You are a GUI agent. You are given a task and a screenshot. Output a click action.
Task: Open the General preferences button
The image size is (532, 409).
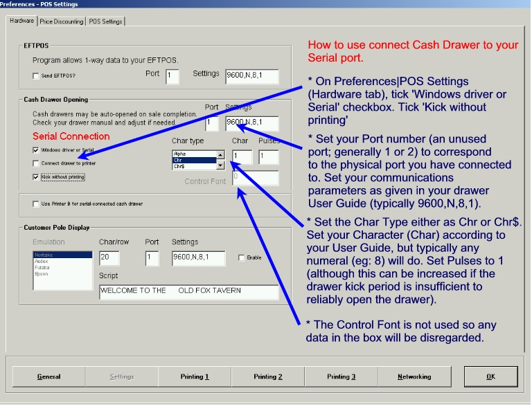tap(48, 377)
